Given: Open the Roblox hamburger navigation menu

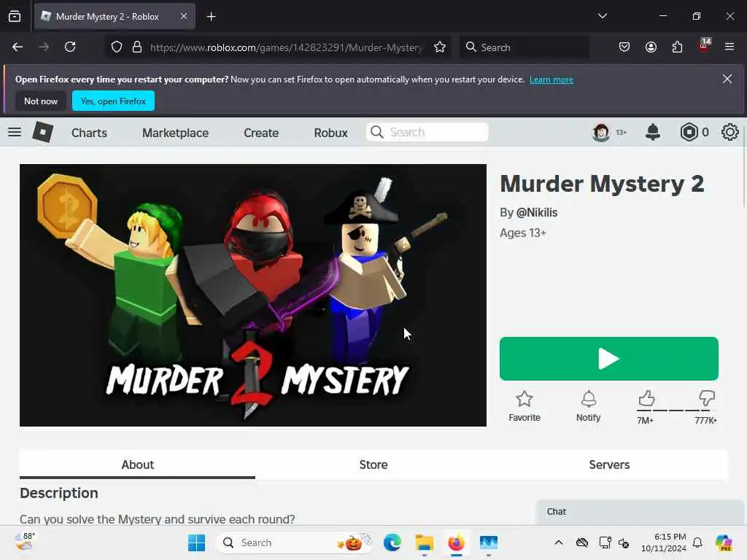Looking at the screenshot, I should point(15,132).
